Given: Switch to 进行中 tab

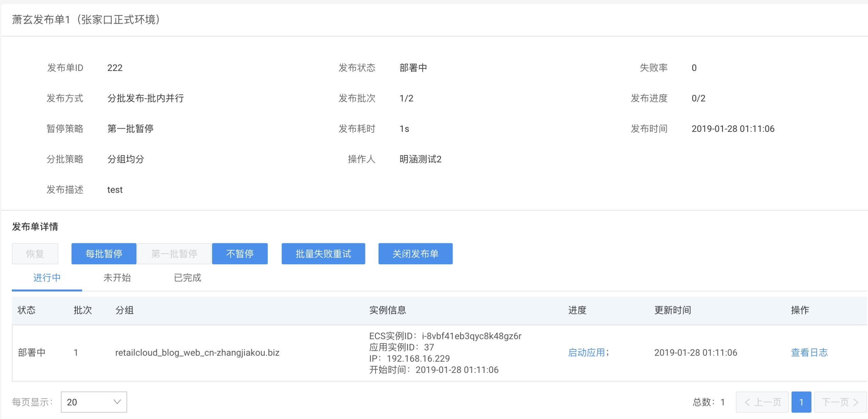Looking at the screenshot, I should (x=47, y=278).
